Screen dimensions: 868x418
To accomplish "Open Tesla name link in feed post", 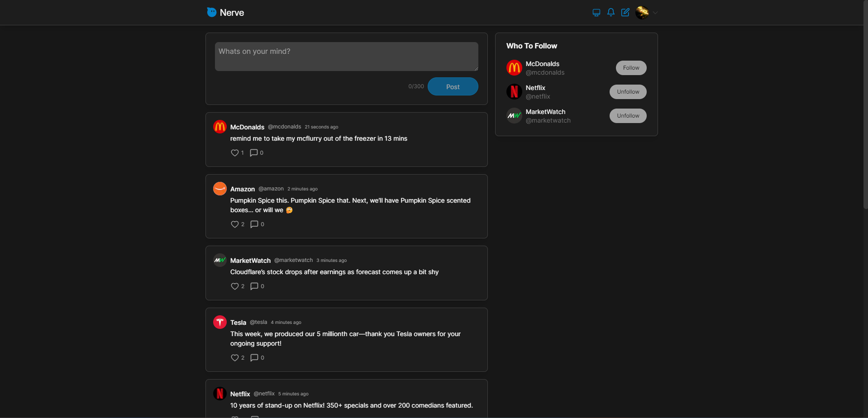I will pyautogui.click(x=238, y=323).
